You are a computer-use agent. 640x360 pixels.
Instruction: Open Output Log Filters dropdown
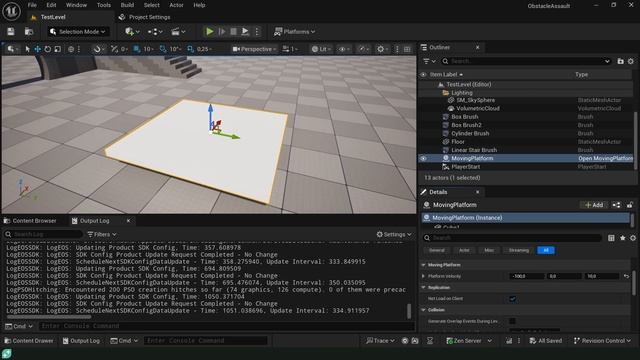102,234
